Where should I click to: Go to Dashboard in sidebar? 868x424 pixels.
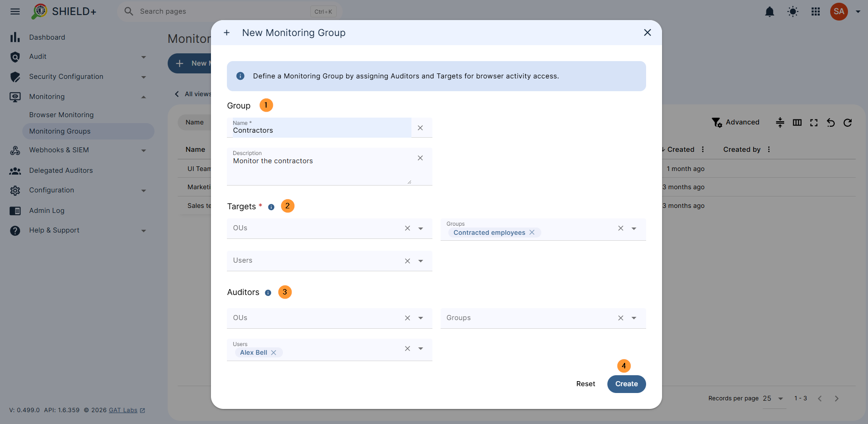click(x=47, y=37)
